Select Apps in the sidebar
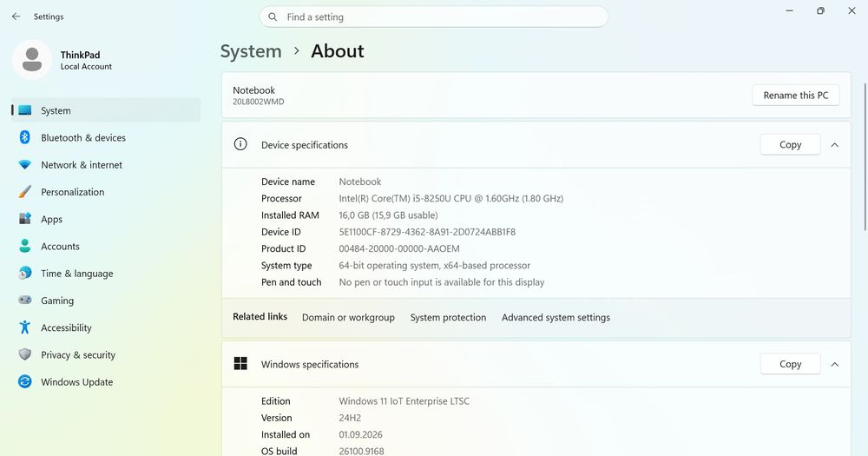This screenshot has height=456, width=868. pos(106,219)
